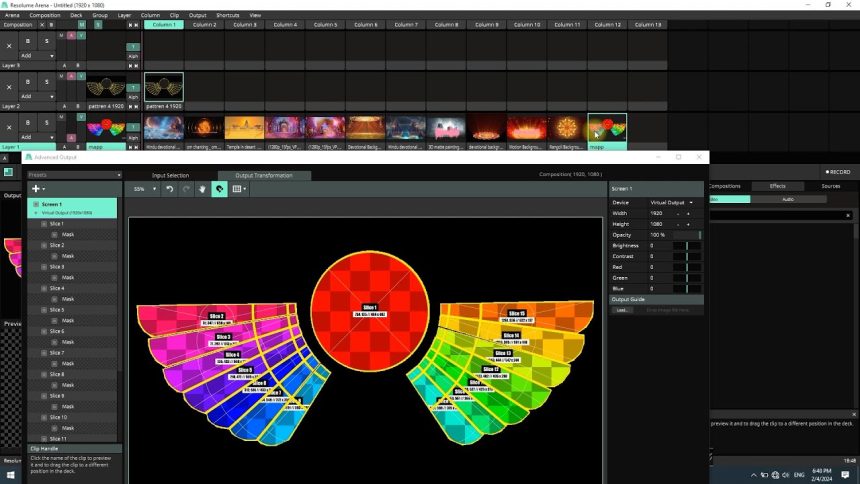Click the Load button under Output Guide
The height and width of the screenshot is (484, 860).
pos(622,310)
